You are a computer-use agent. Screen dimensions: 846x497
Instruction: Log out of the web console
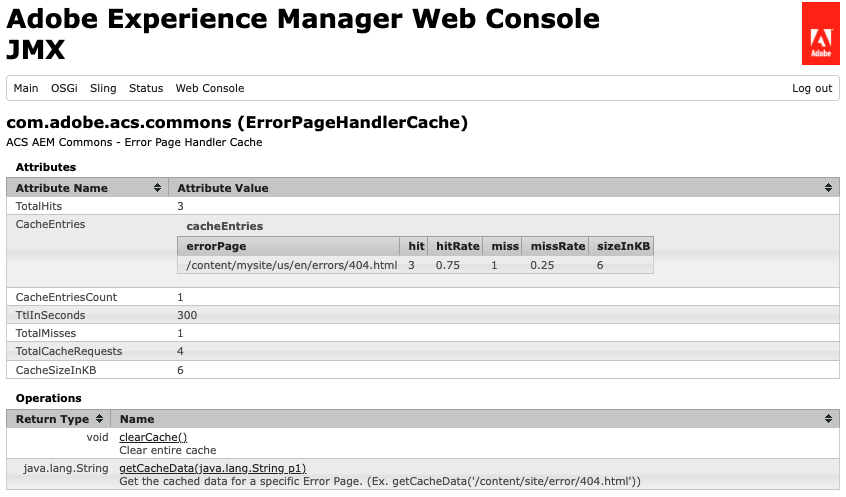[812, 88]
